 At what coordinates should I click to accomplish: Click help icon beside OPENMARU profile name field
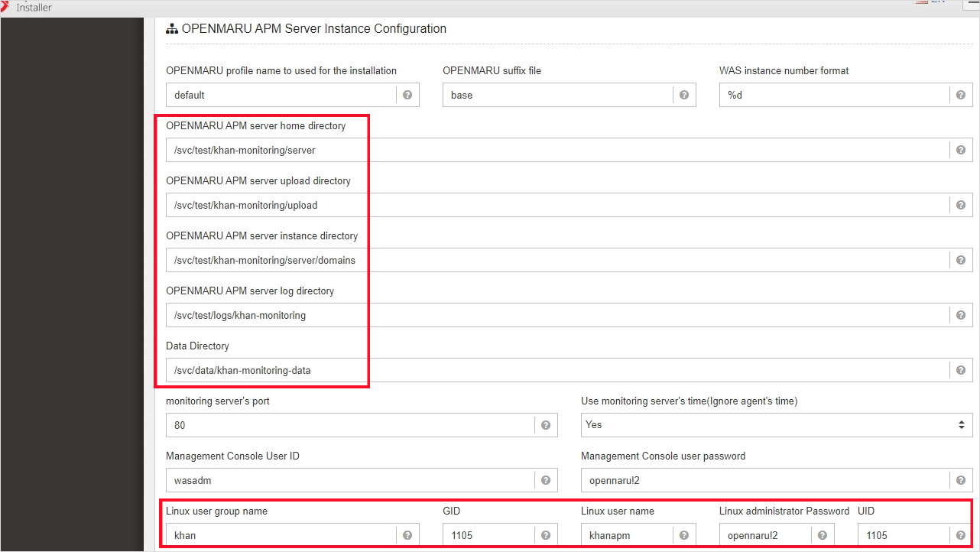(x=407, y=95)
